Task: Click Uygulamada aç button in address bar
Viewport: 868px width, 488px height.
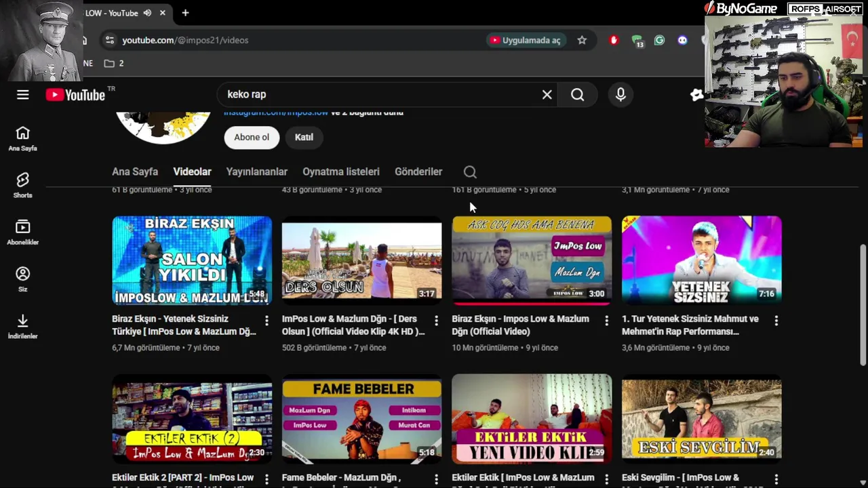Action: coord(526,40)
